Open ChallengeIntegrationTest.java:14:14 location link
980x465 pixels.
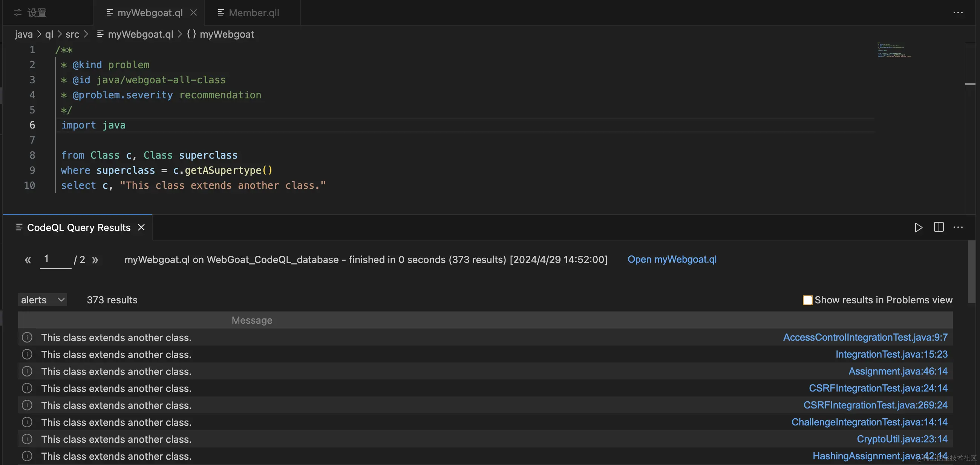(x=869, y=422)
